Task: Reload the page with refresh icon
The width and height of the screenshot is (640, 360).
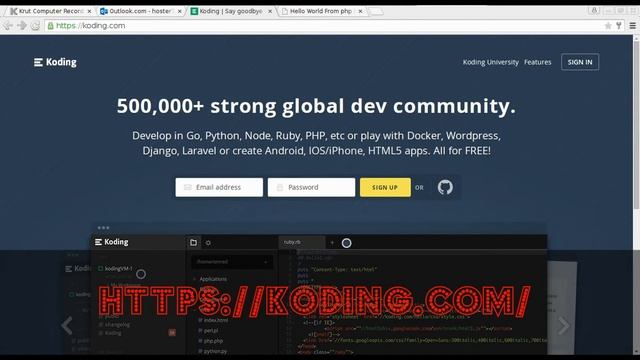Action: click(x=36, y=25)
